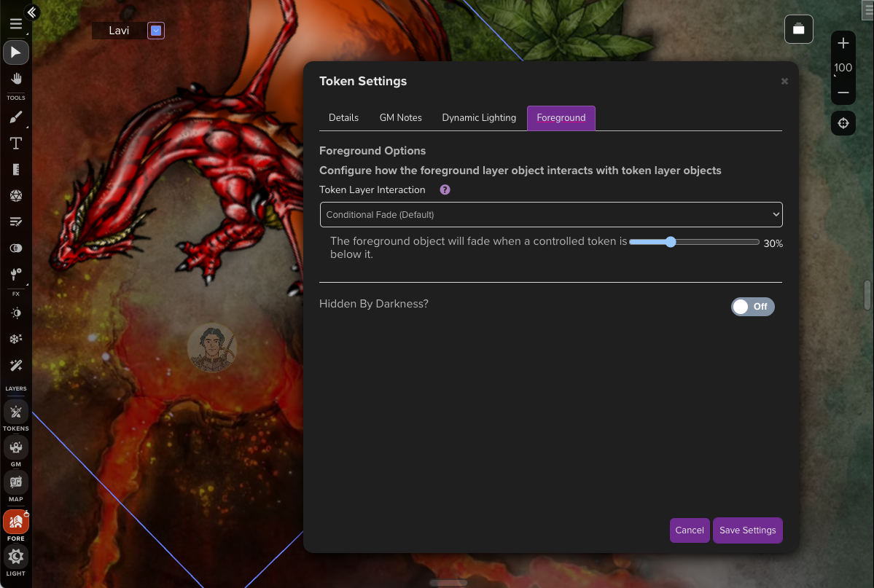Open Token Layer Interaction help question mark
The width and height of the screenshot is (874, 588).
[x=445, y=190]
